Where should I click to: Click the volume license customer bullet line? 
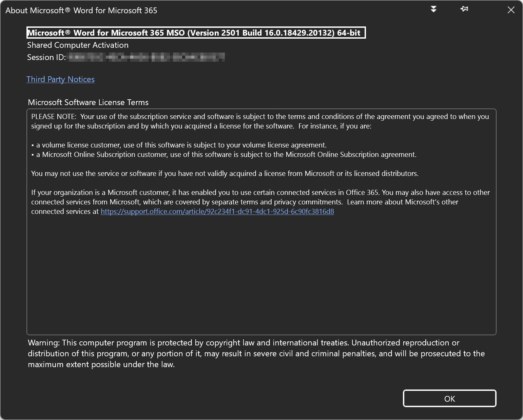click(179, 145)
